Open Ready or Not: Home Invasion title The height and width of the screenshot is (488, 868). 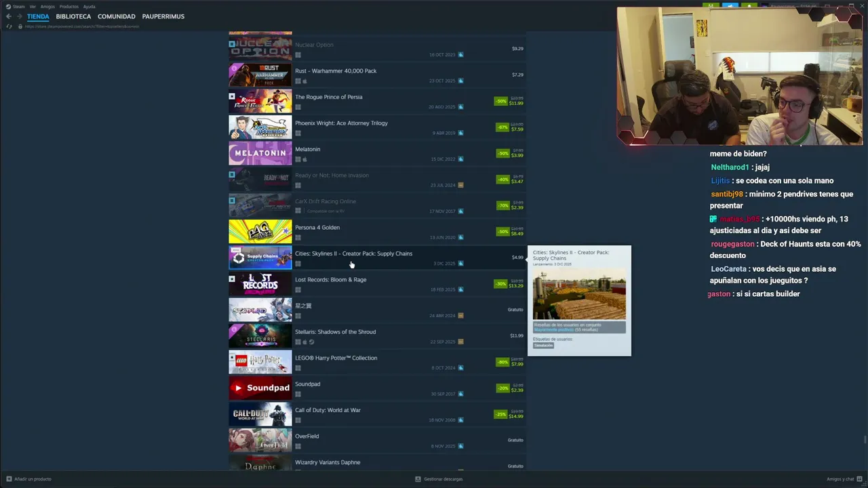332,176
